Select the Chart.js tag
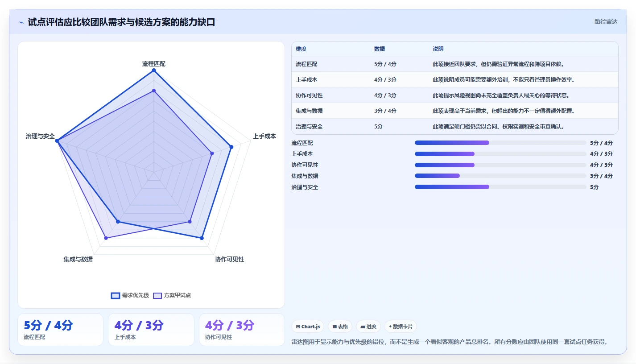Viewport: 636px width, 364px height. [308, 327]
